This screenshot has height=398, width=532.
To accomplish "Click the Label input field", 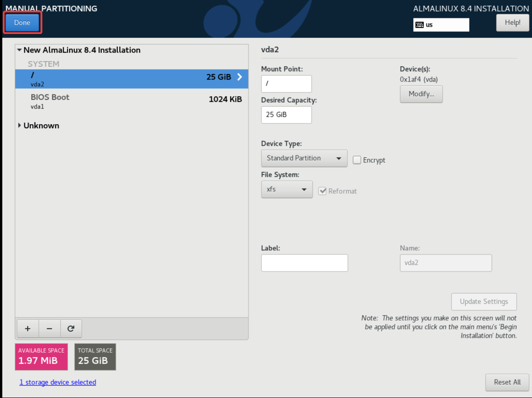I will coord(304,263).
